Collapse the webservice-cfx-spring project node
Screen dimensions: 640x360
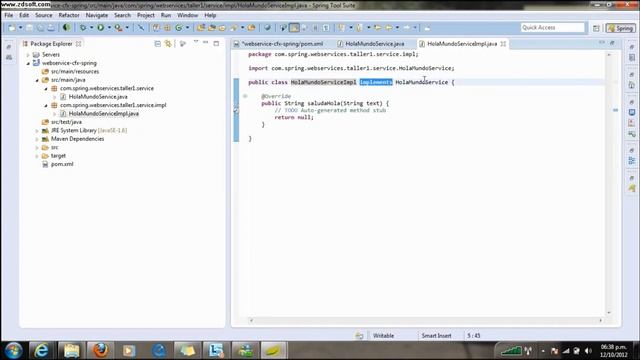[28, 63]
